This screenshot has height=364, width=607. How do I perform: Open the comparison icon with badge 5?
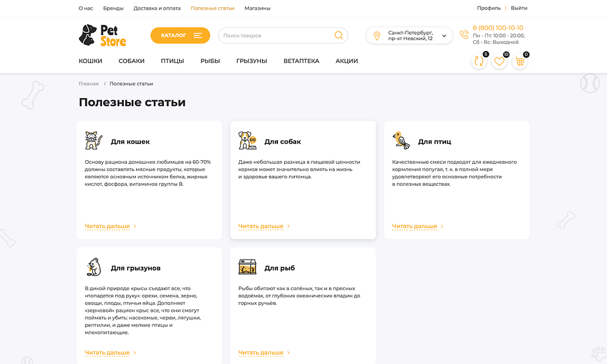click(478, 60)
